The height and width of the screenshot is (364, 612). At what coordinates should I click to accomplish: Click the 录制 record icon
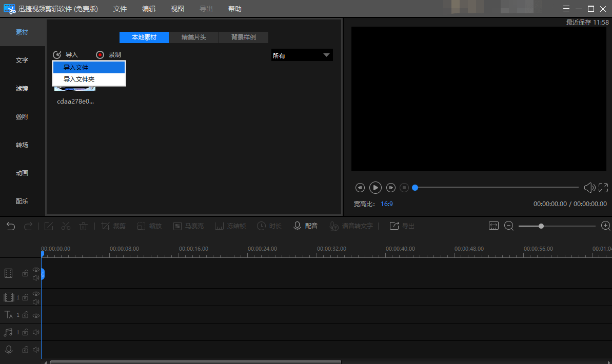[x=100, y=55]
